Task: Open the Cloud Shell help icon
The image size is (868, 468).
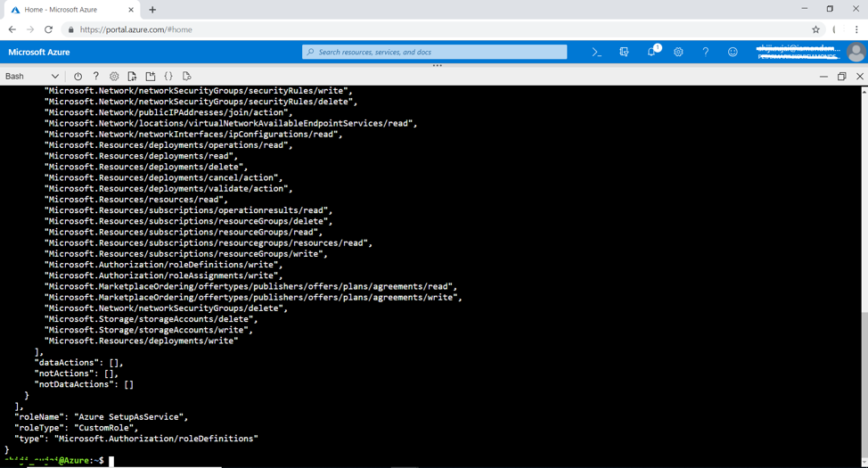Action: (96, 77)
